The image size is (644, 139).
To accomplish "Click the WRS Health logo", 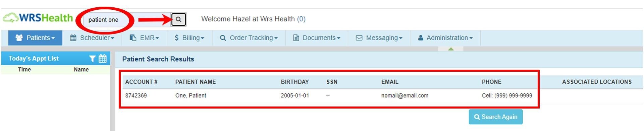I will point(38,18).
